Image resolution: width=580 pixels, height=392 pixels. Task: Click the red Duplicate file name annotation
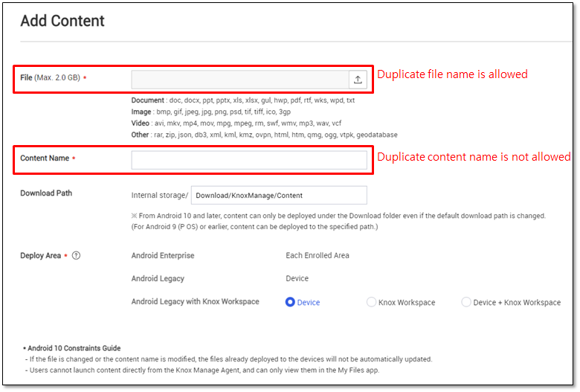[x=452, y=74]
